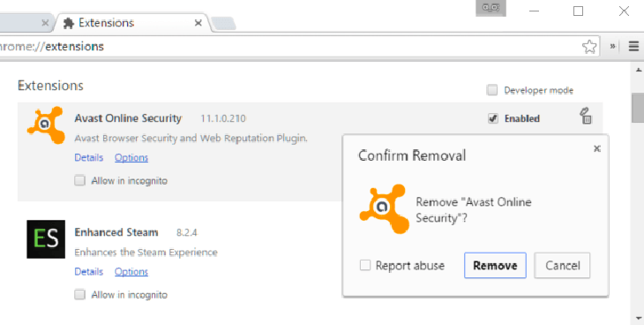Screen dimensions: 644x325
Task: Toggle Allow in incognito for Avast
Action: click(79, 180)
